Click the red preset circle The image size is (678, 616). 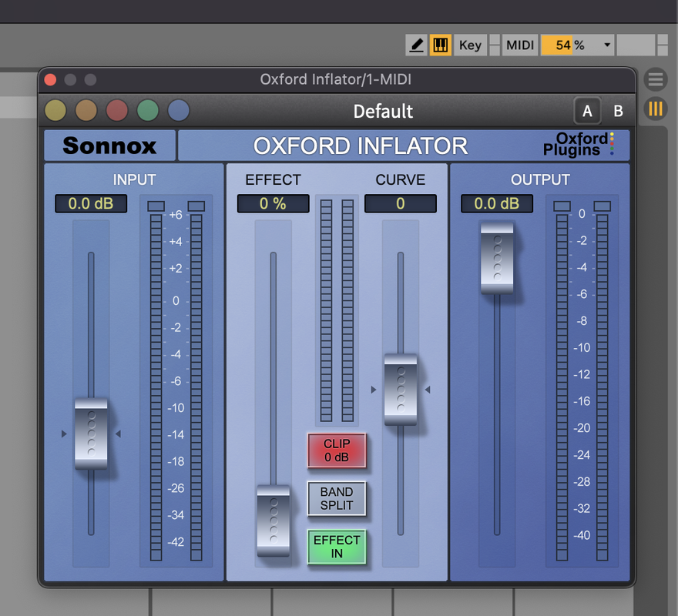click(x=117, y=110)
